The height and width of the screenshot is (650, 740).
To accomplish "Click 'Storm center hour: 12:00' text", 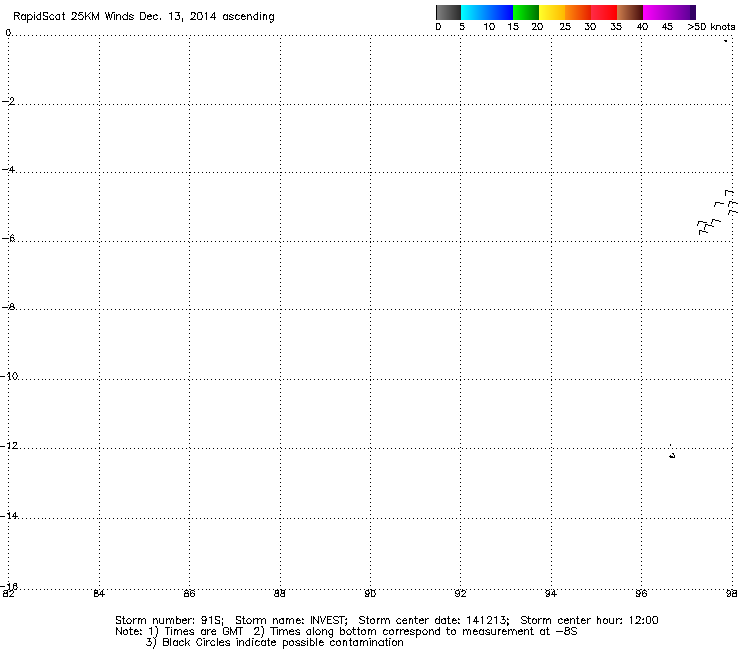I will click(x=589, y=620).
